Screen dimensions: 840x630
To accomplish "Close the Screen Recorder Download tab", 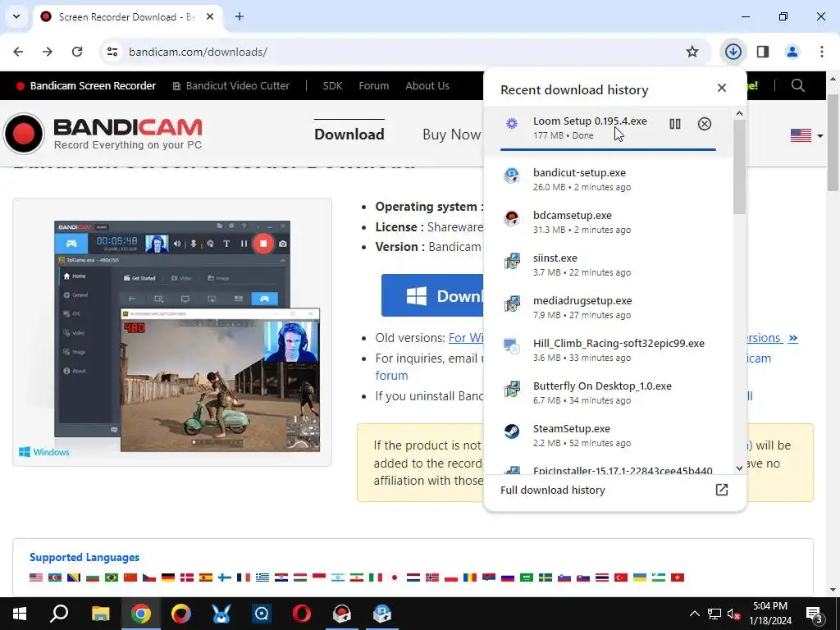I will coord(210,16).
